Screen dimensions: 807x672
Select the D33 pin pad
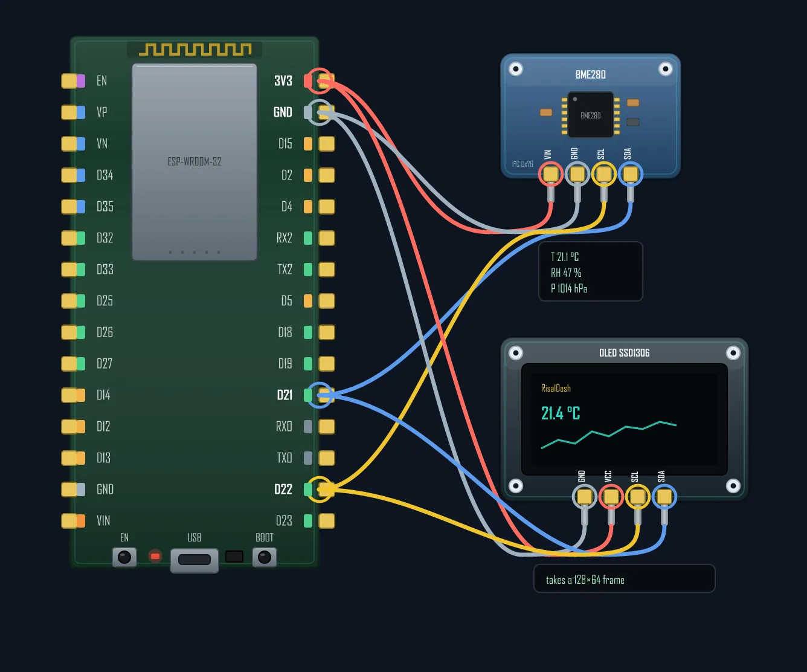[x=69, y=269]
